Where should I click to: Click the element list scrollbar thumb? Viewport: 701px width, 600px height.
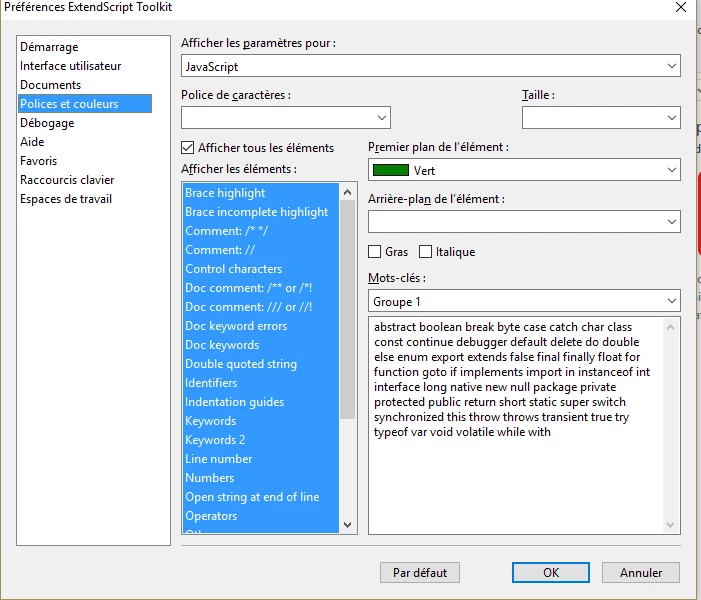[x=347, y=310]
